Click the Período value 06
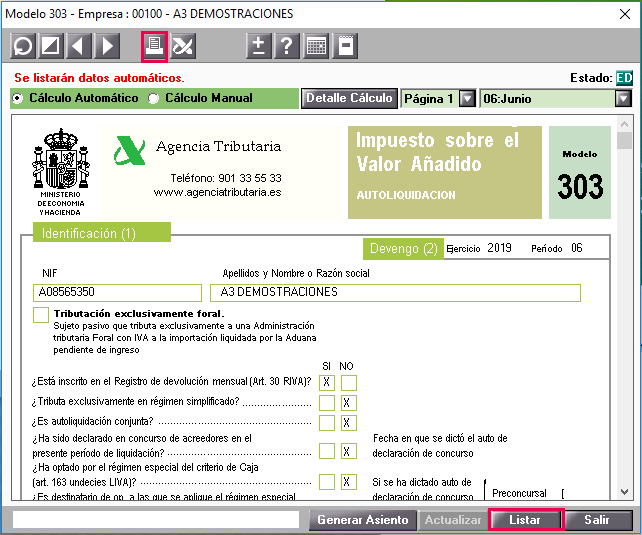This screenshot has height=535, width=642. [x=576, y=248]
